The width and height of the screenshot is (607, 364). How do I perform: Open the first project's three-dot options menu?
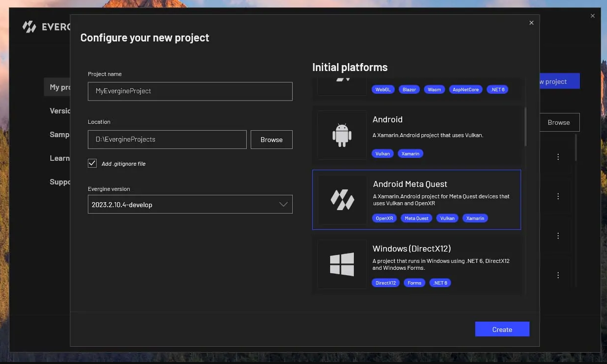tap(558, 157)
